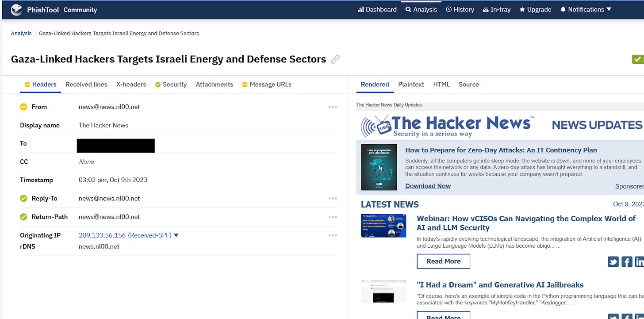This screenshot has width=644, height=319.
Task: Click display name value The Hacker News
Action: point(103,125)
